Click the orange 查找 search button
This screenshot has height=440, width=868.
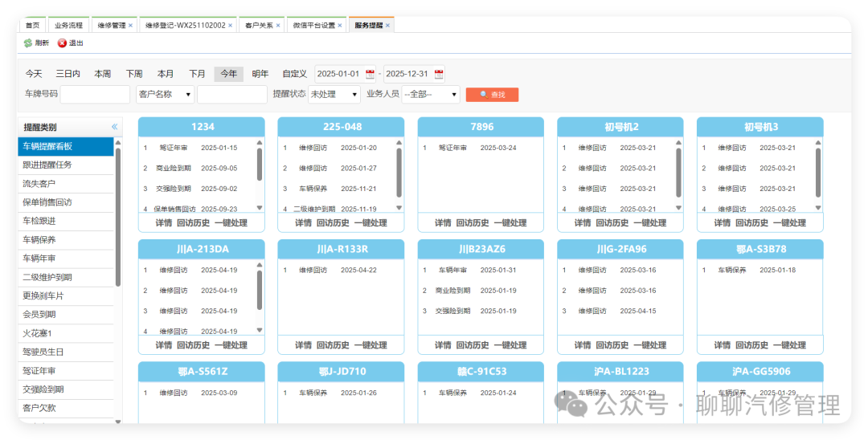[x=492, y=95]
